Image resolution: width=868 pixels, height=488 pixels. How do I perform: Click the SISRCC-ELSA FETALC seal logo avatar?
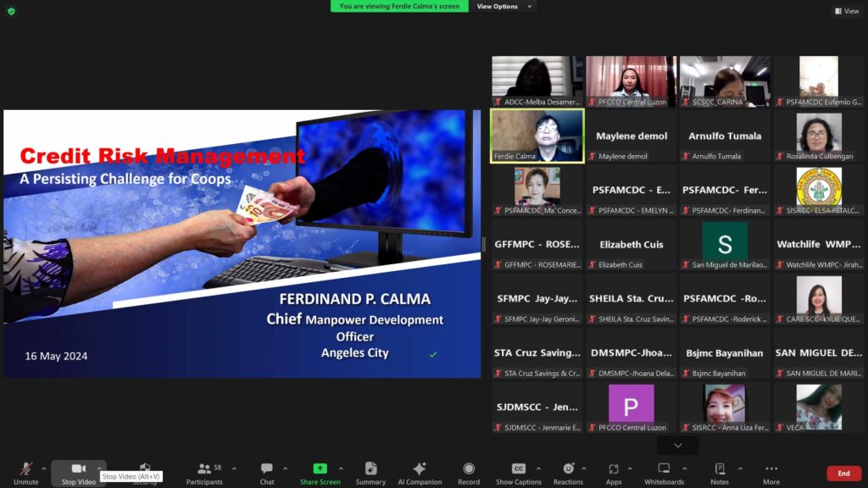click(x=819, y=187)
